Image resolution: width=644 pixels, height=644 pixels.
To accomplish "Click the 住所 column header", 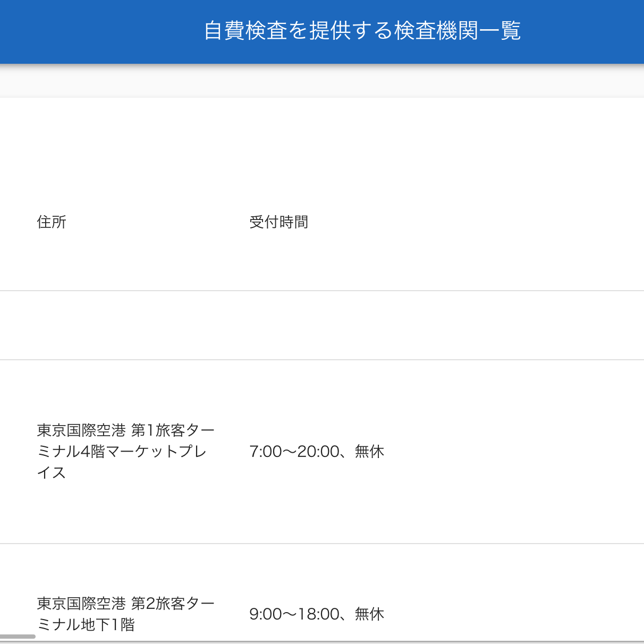I will click(52, 222).
